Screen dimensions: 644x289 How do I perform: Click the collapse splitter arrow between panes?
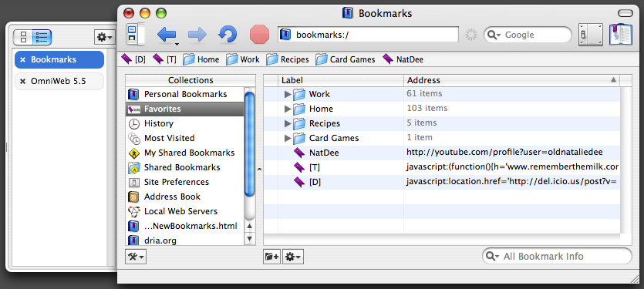pos(259,168)
